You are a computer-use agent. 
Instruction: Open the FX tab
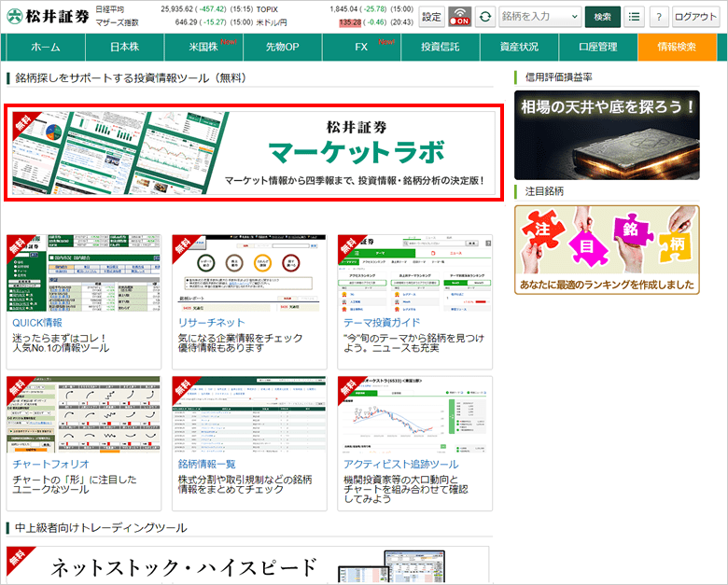tap(361, 47)
